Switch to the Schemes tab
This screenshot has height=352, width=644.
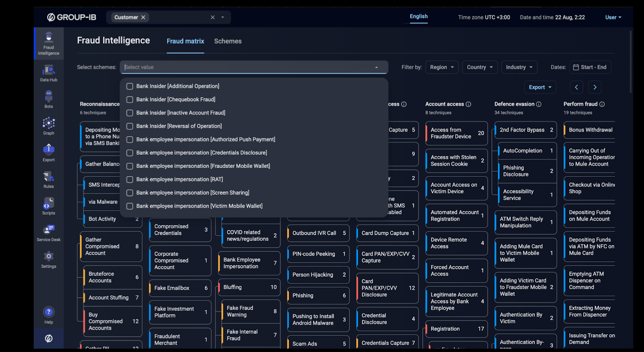(x=228, y=41)
